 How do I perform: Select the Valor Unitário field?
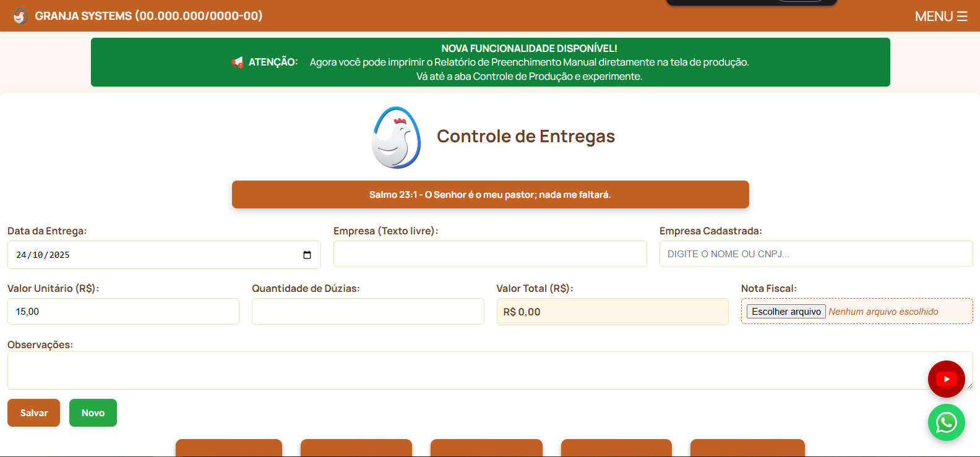[x=123, y=312]
